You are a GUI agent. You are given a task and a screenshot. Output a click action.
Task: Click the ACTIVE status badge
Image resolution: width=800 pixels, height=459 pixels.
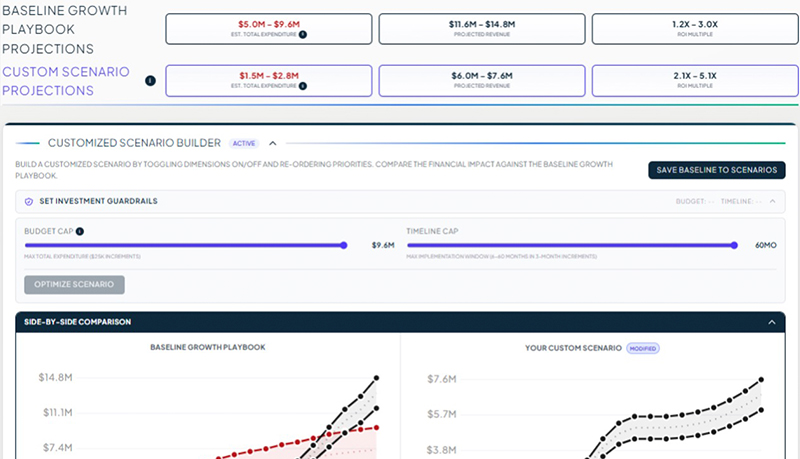[244, 143]
